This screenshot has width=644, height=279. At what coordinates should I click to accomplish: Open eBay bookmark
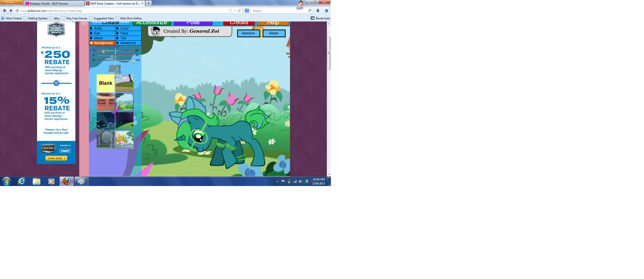[55, 18]
